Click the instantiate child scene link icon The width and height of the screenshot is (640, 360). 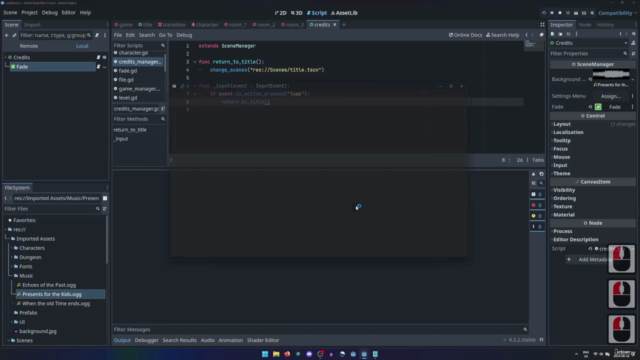(x=14, y=35)
